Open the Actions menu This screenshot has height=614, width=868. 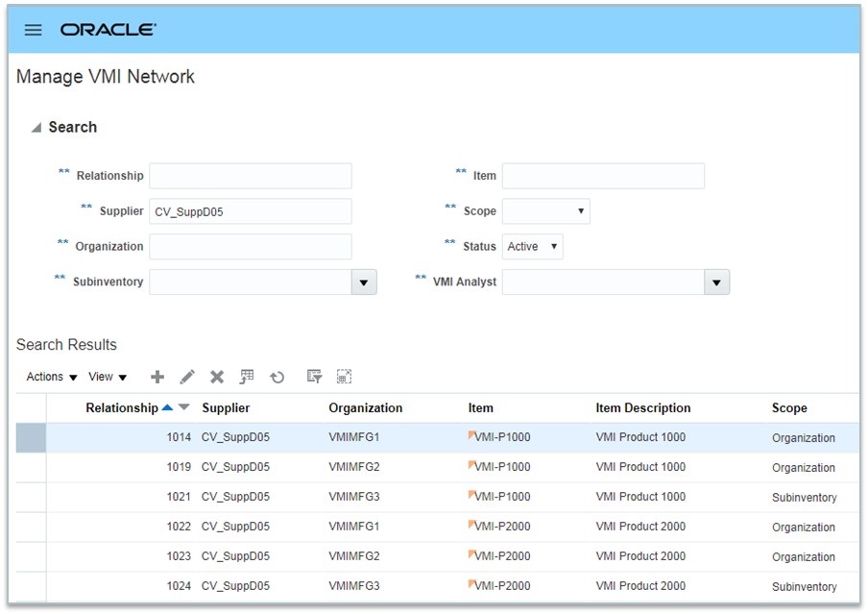(52, 377)
